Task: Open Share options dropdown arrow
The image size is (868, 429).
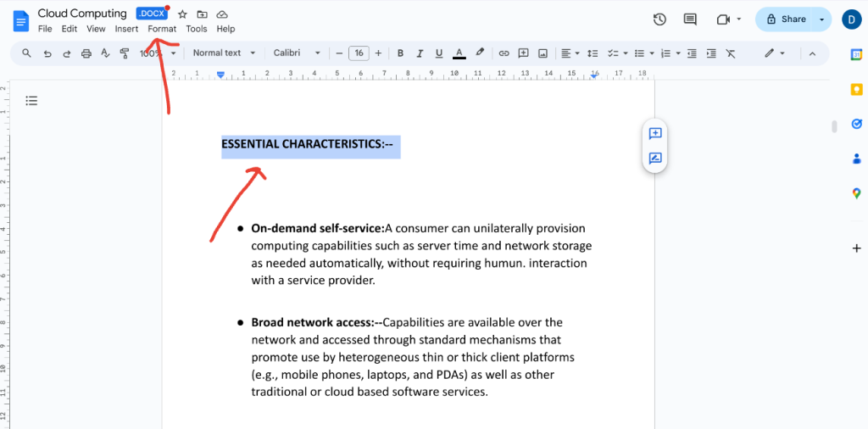Action: 822,19
